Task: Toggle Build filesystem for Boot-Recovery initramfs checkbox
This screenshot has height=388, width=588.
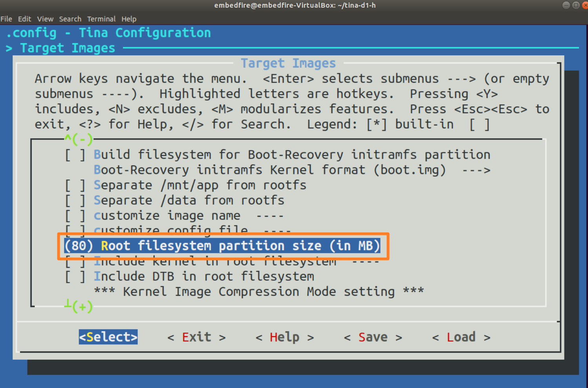Action: 75,155
